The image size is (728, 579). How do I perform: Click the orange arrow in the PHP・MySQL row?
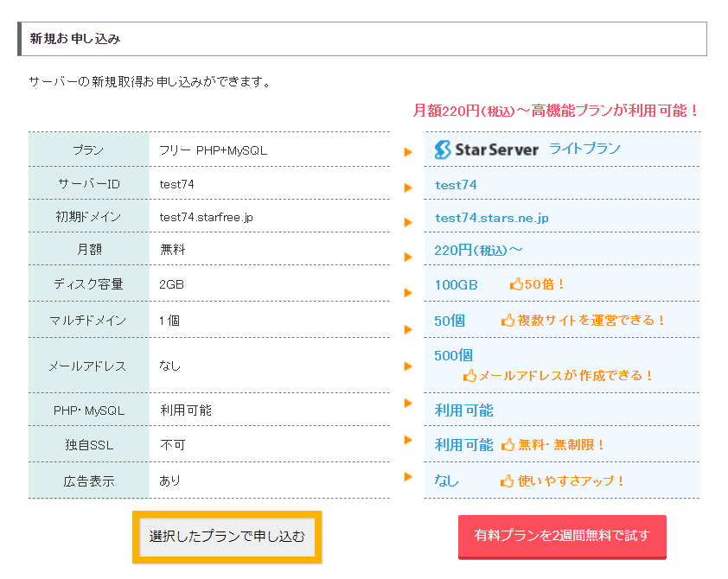408,403
